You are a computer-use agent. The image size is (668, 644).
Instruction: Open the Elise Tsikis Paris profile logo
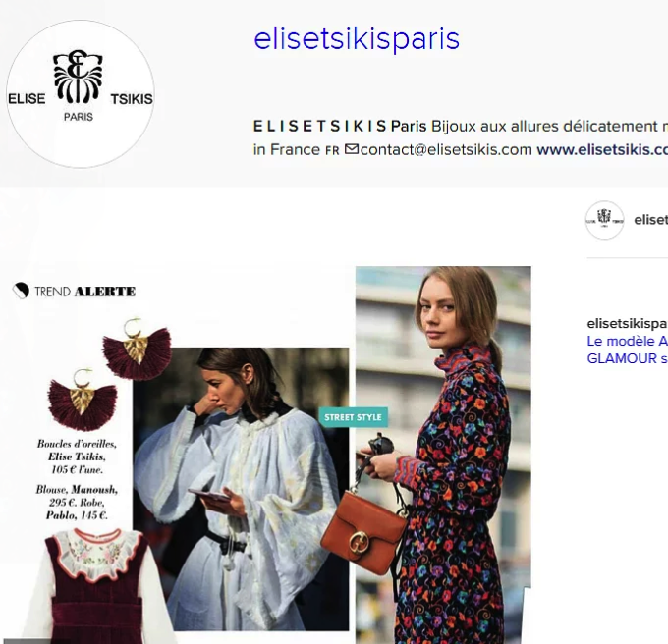click(x=81, y=94)
